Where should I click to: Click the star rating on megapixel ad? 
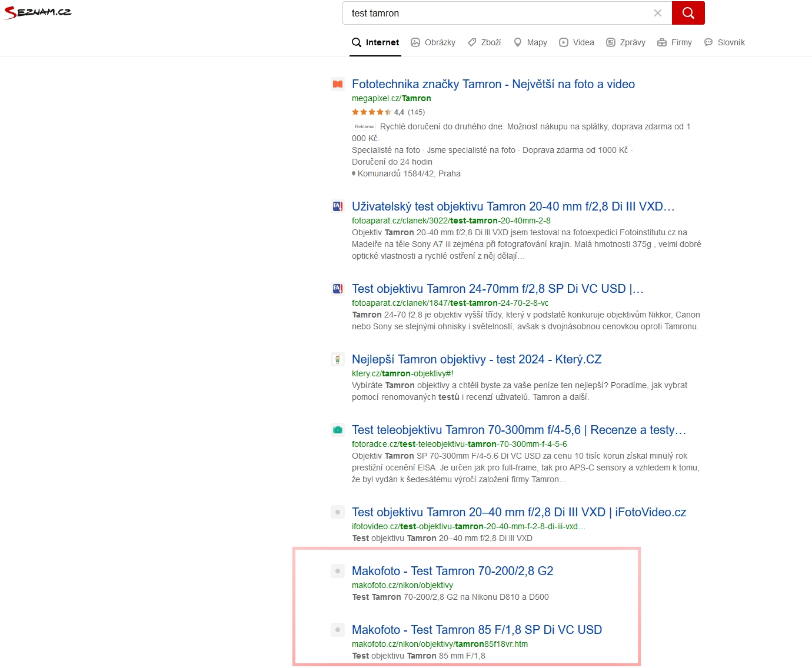pyautogui.click(x=371, y=112)
